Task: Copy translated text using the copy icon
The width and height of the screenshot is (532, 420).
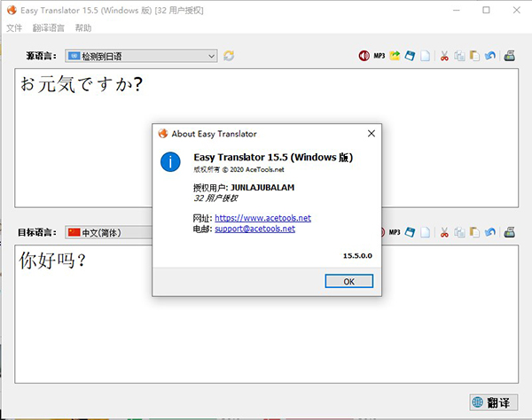Action: (459, 232)
